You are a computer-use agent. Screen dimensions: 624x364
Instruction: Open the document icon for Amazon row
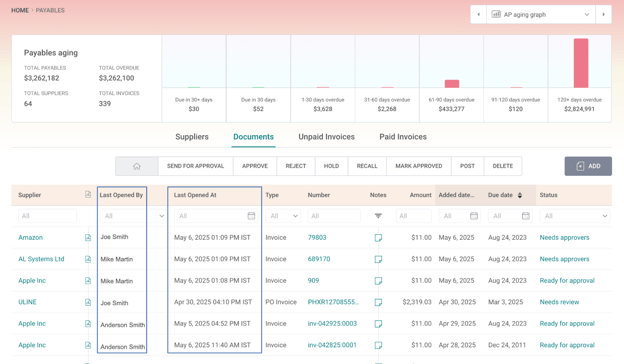pos(88,237)
